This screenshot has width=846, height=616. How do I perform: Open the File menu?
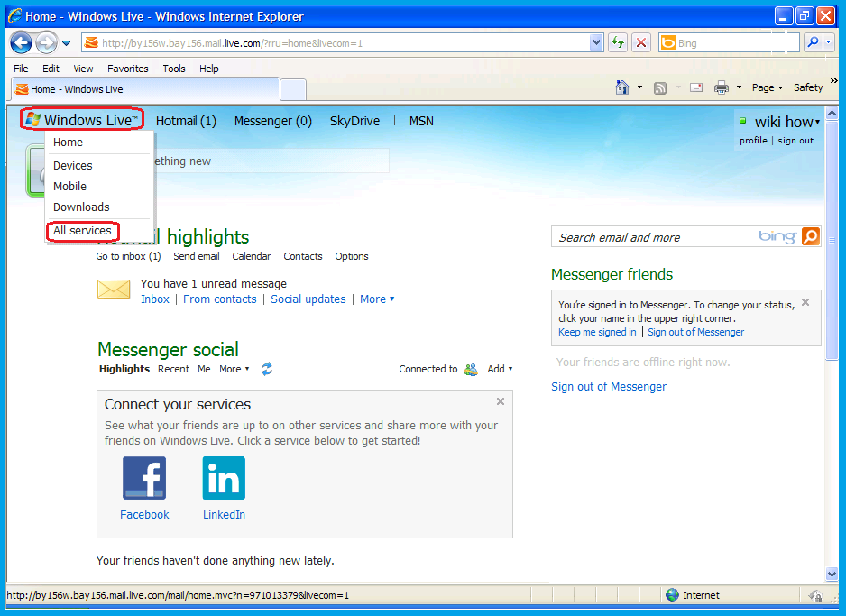coord(21,69)
